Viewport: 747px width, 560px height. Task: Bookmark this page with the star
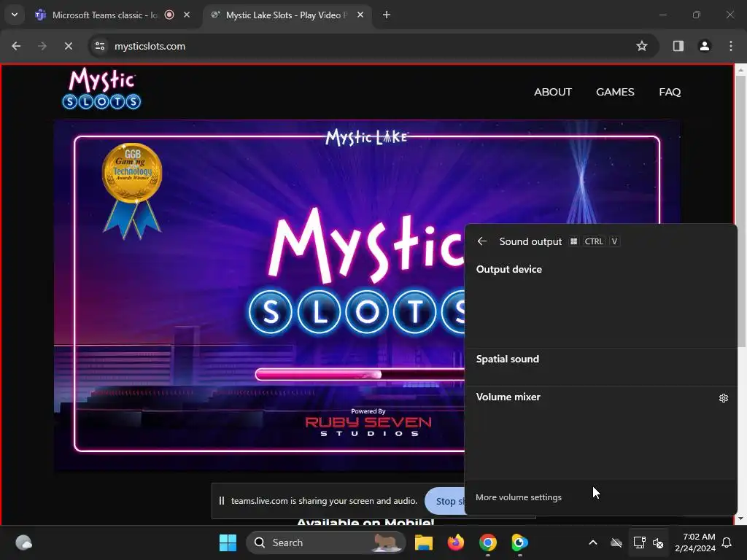(642, 46)
